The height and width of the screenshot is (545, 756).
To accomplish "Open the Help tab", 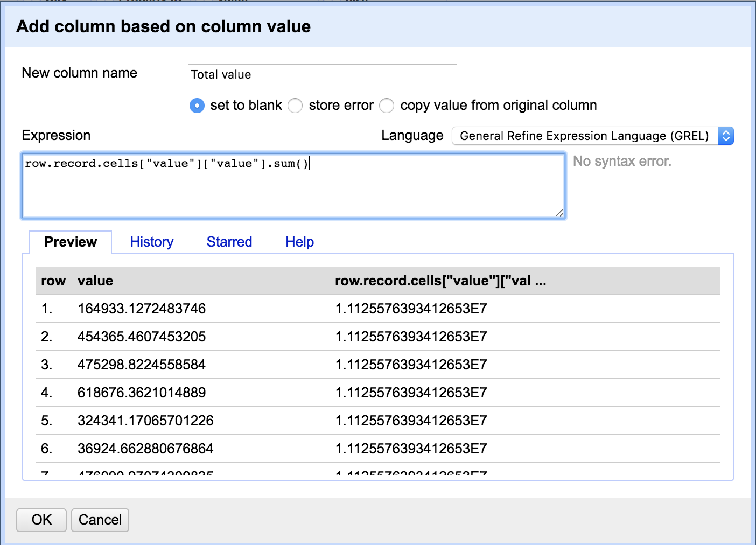I will (x=299, y=242).
